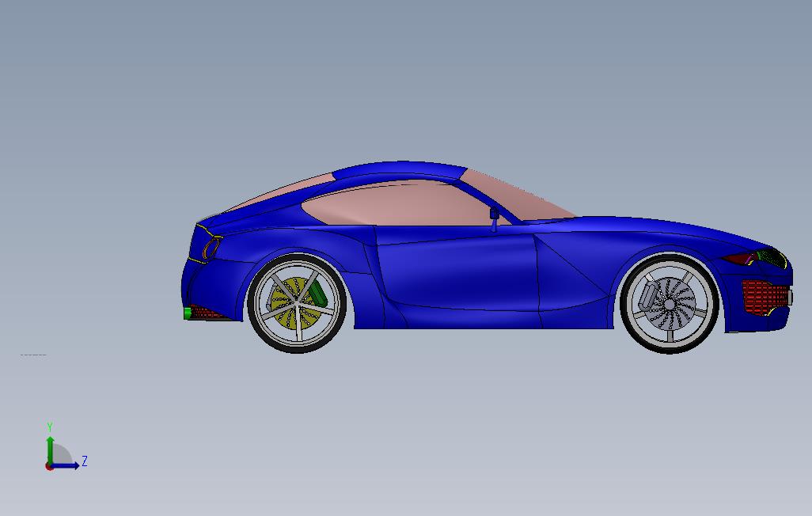812x516 pixels.
Task: Select the green exhaust tip at rear
Action: point(188,313)
